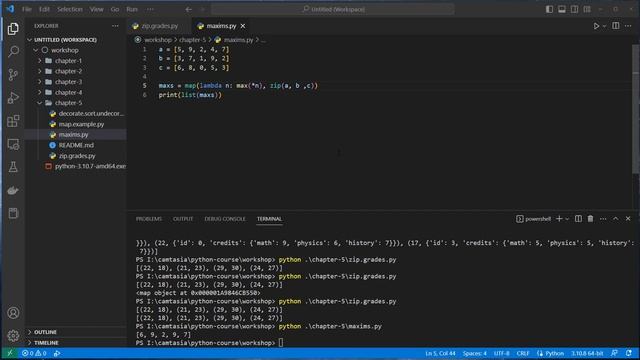Click the workspace search command center

pyautogui.click(x=333, y=9)
